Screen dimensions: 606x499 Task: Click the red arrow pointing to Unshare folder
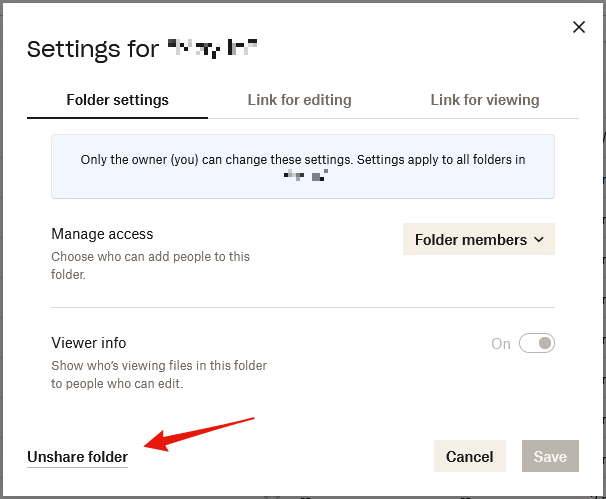click(x=198, y=434)
